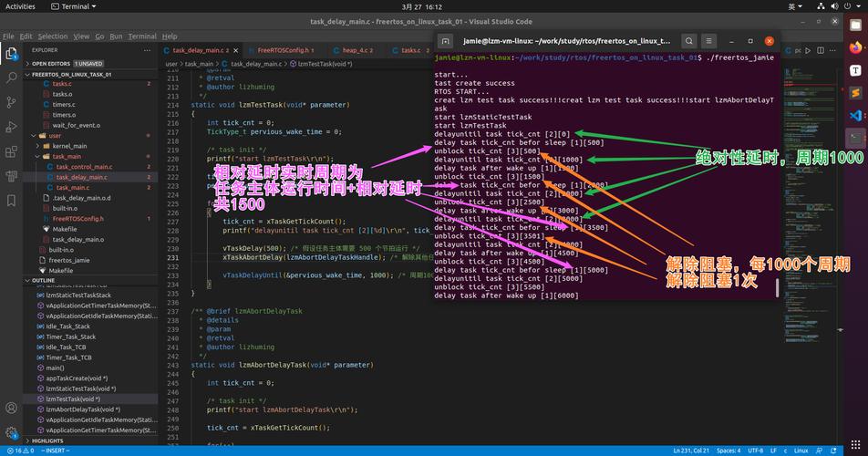Viewport: 868px width, 456px height.
Task: Open Sublime Text from the dock
Action: 856,93
